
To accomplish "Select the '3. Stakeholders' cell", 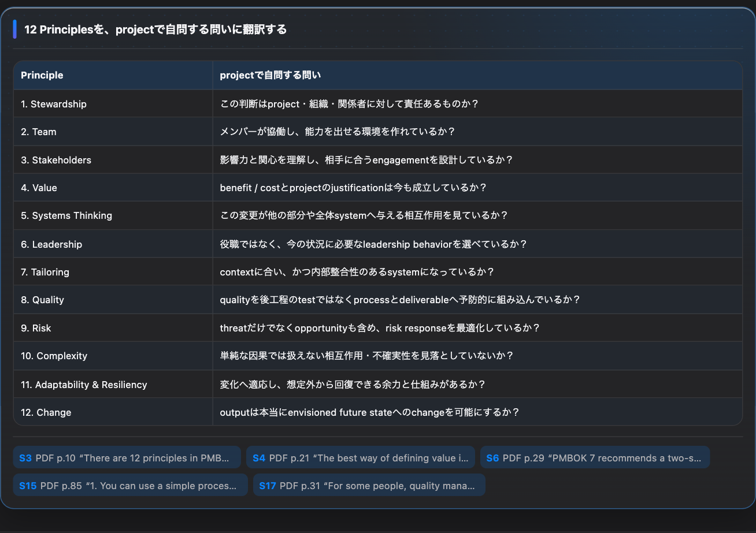I will [113, 160].
